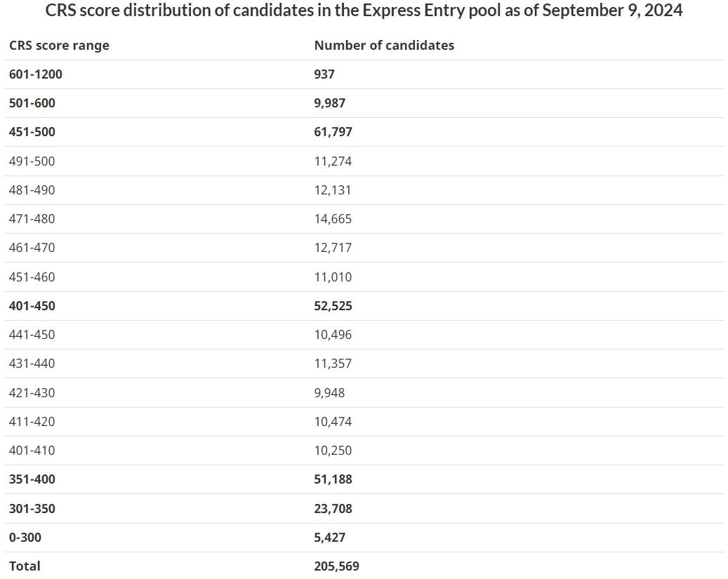728x579 pixels.
Task: Click the table title about Express Entry pool
Action: [x=364, y=11]
